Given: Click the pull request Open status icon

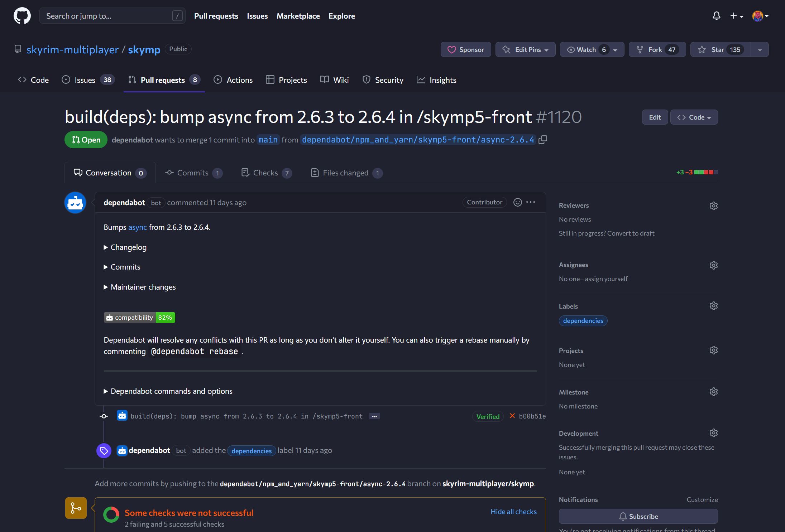Looking at the screenshot, I should pos(75,140).
